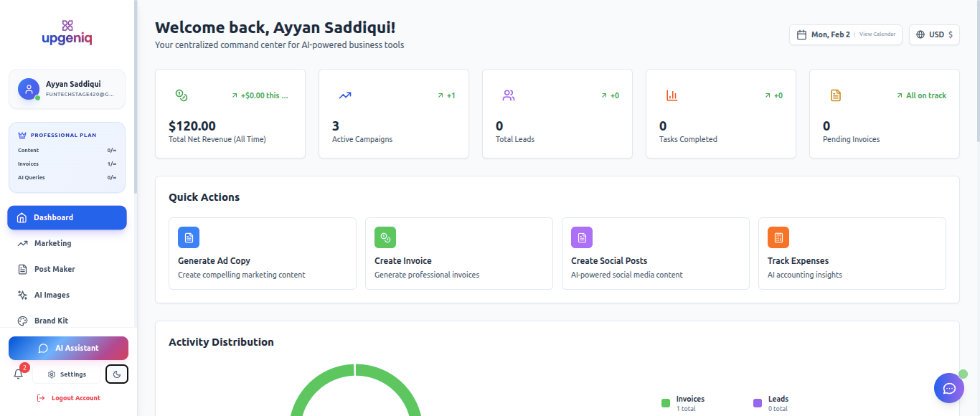Open the chat support bubble
This screenshot has height=416, width=980.
pos(948,388)
